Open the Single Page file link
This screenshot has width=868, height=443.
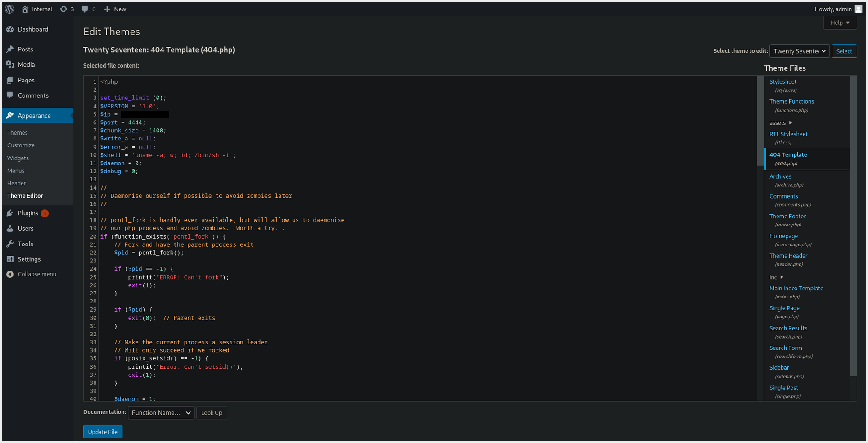coord(784,308)
